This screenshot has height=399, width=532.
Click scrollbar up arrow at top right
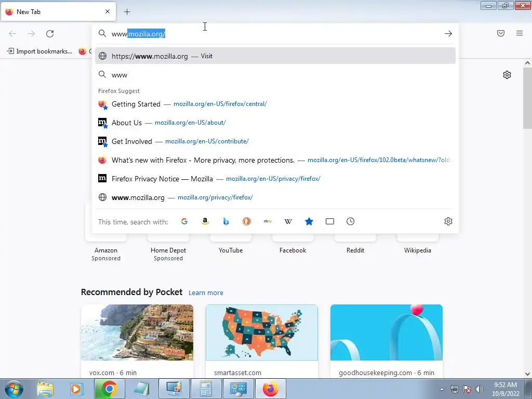click(528, 63)
